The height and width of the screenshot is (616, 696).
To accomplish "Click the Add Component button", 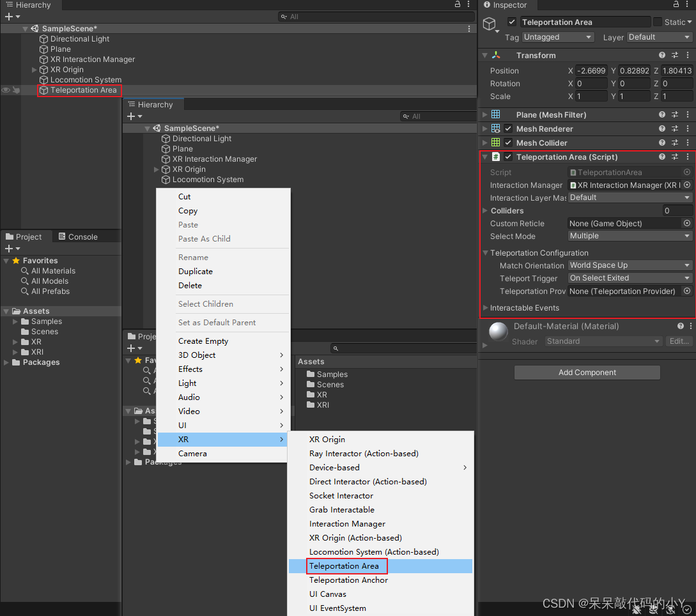I will click(x=587, y=373).
